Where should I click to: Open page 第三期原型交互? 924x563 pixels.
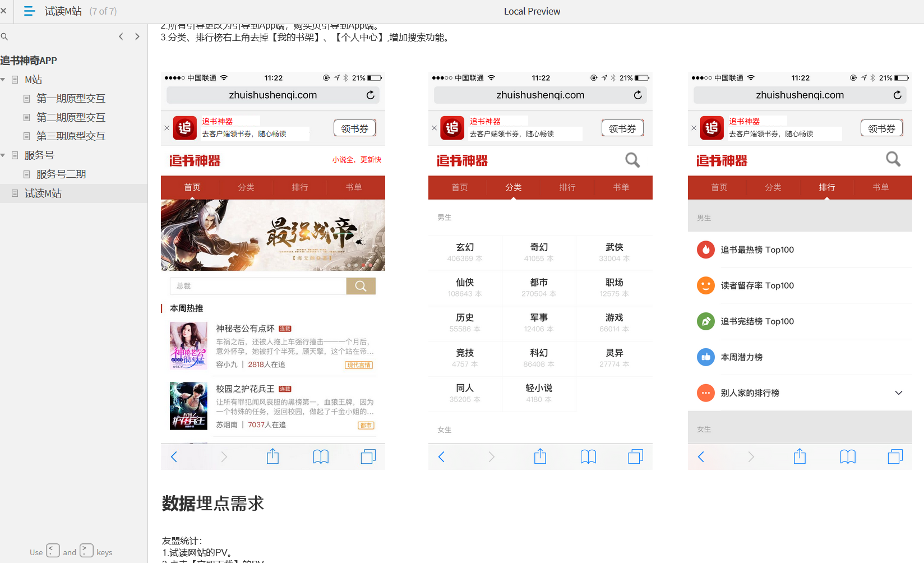[x=71, y=136]
